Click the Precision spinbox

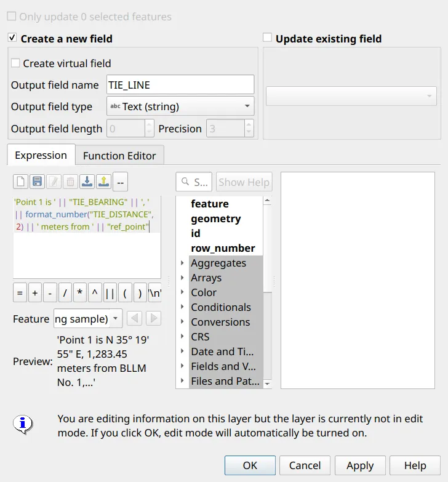(x=230, y=129)
